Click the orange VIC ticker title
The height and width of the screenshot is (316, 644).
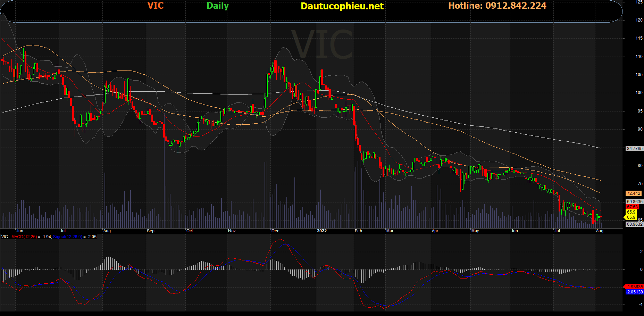pyautogui.click(x=156, y=6)
